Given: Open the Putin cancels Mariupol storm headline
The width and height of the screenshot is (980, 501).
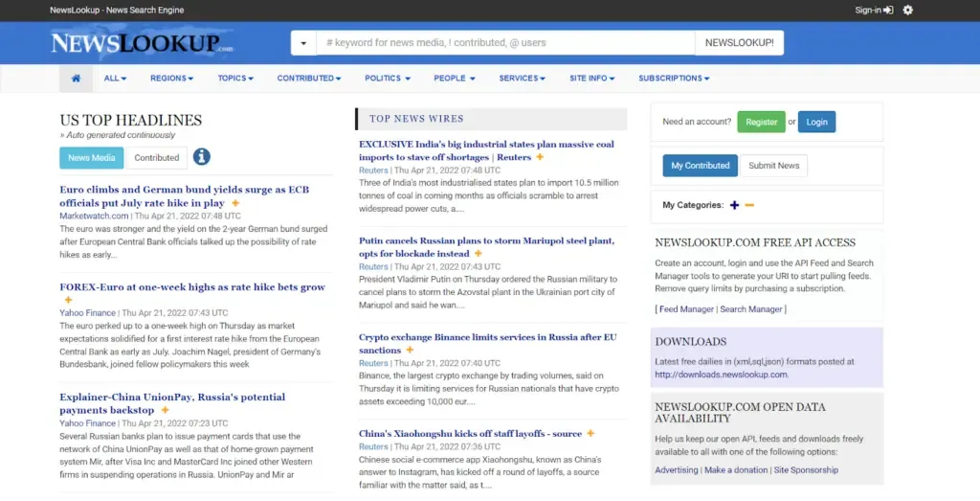Looking at the screenshot, I should point(486,247).
